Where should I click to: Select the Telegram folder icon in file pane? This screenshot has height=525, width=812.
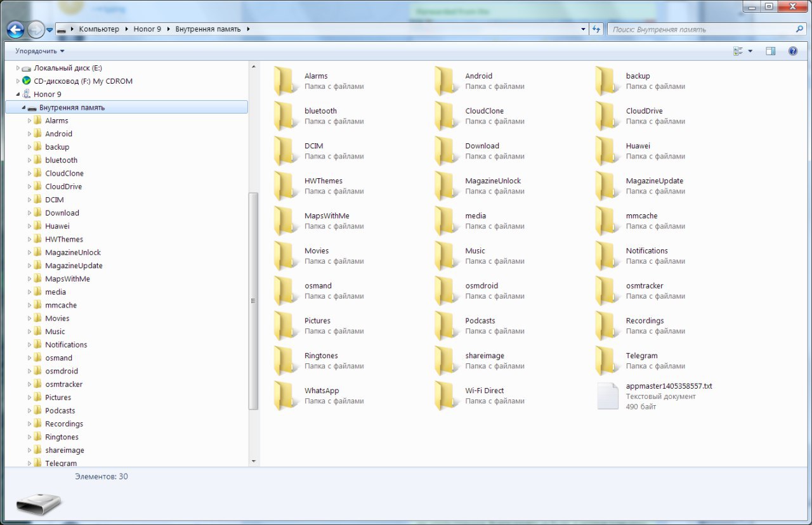pos(608,360)
